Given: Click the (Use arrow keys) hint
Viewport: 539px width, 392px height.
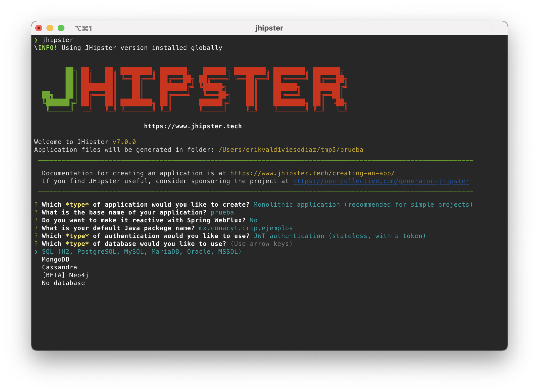Looking at the screenshot, I should tap(261, 244).
